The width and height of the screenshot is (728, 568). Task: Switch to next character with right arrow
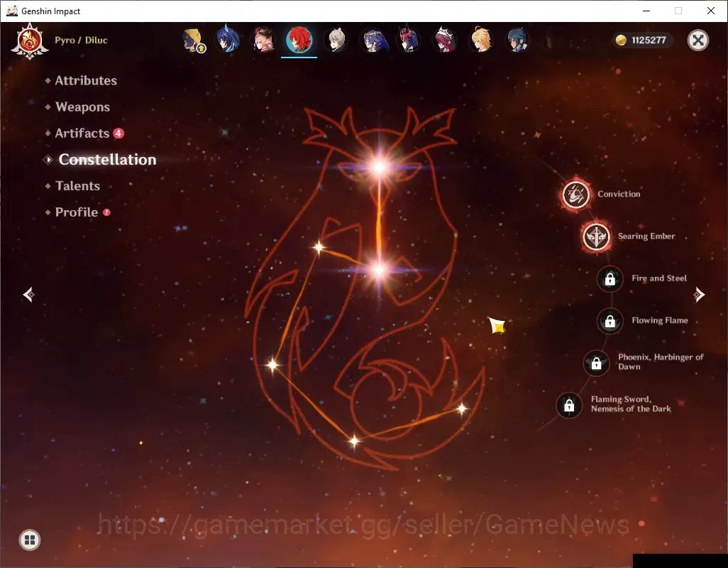[699, 295]
